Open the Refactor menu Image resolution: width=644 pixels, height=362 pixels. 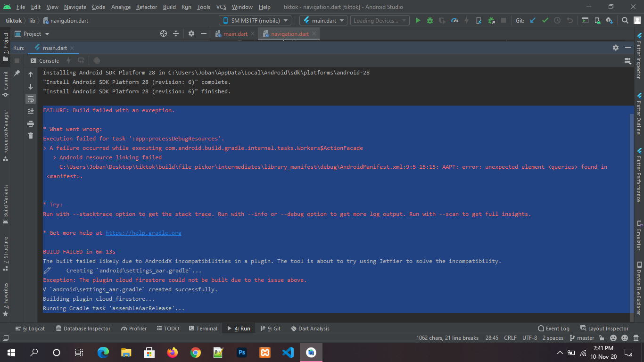[x=147, y=7]
